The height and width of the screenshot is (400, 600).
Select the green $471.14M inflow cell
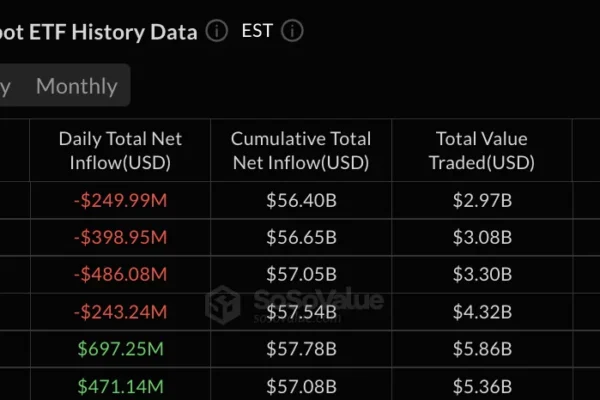[x=120, y=386]
